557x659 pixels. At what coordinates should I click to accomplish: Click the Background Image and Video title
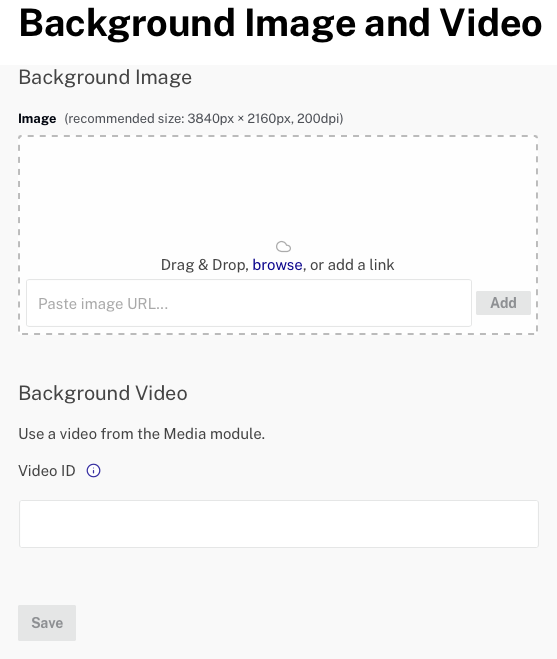[x=280, y=24]
